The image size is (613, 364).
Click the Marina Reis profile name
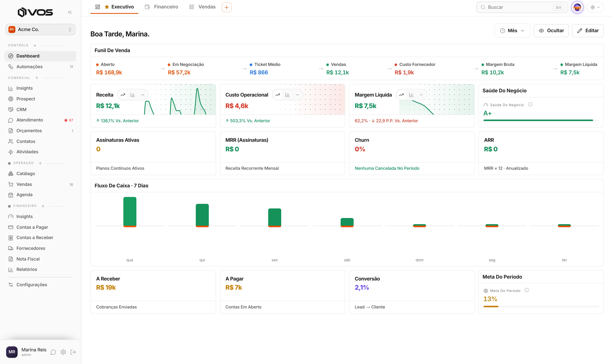[x=34, y=350]
